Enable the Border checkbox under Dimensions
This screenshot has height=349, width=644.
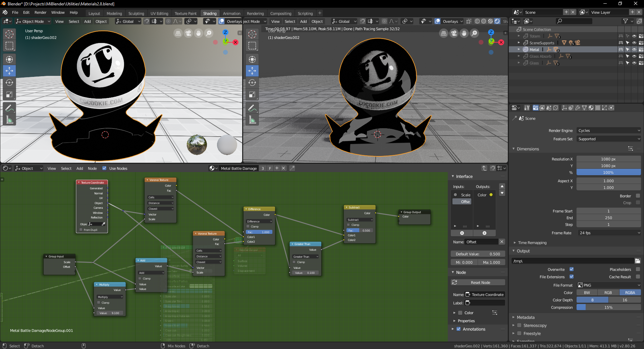coord(638,196)
